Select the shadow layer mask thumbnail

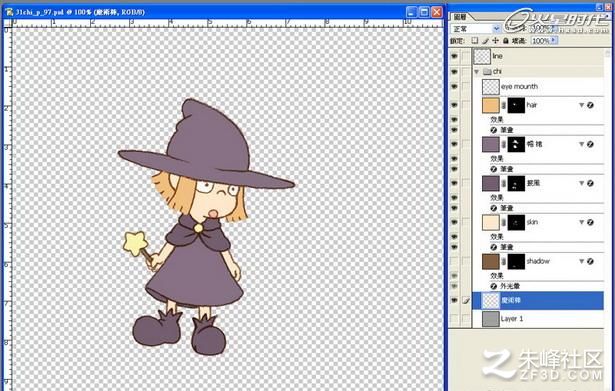point(516,262)
